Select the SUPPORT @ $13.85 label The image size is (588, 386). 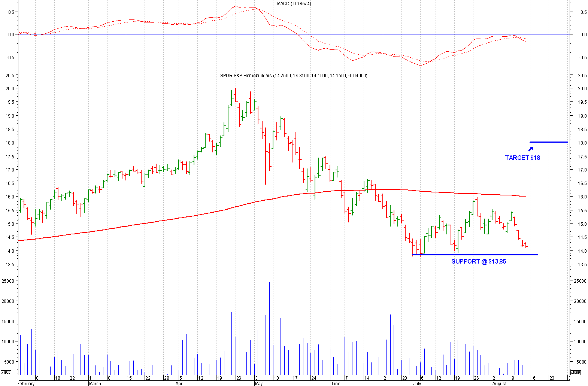pyautogui.click(x=478, y=261)
